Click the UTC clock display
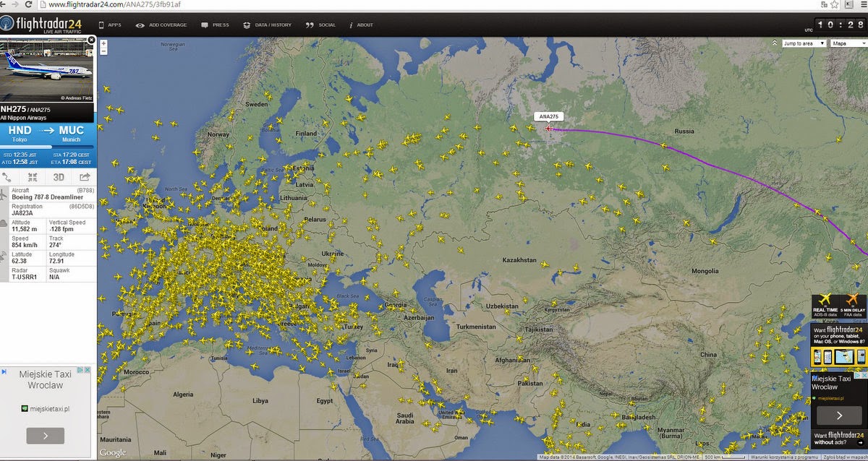 (x=841, y=25)
